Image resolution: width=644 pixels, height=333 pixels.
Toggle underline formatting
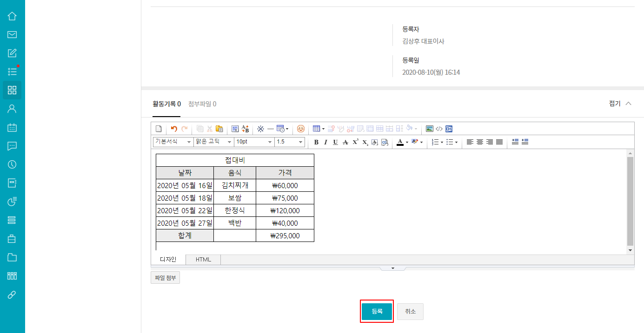335,142
